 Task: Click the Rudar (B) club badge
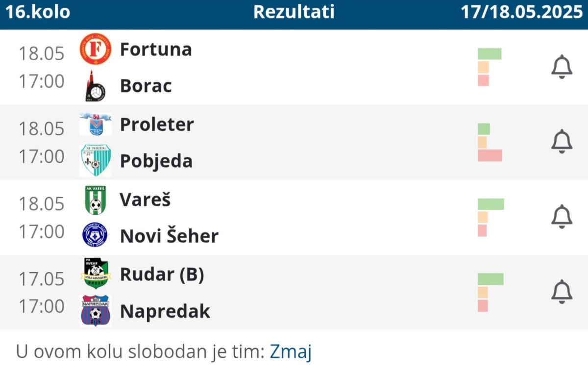point(96,274)
